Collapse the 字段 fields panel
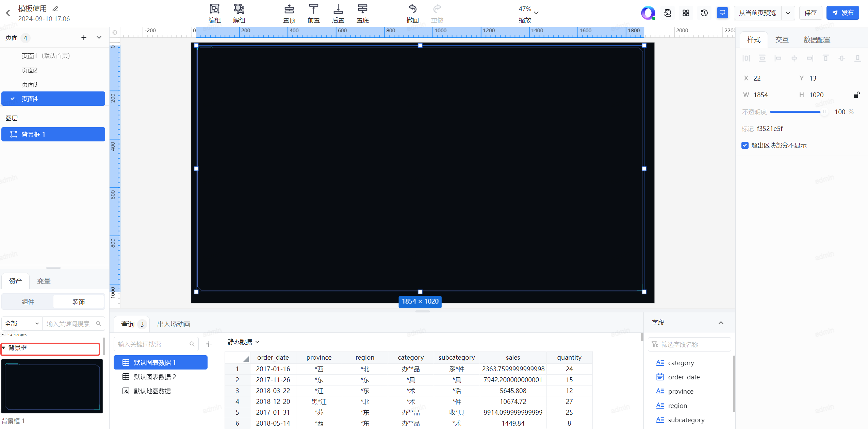 click(721, 323)
